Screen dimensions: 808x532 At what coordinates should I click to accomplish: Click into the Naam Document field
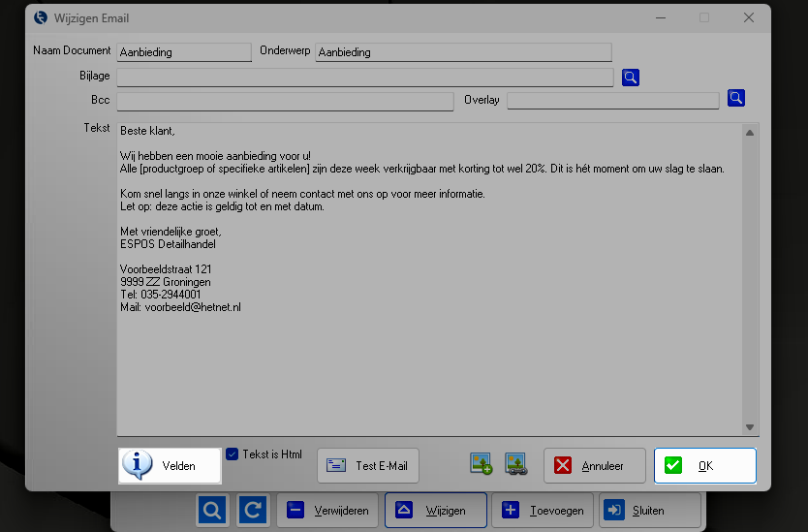click(183, 52)
